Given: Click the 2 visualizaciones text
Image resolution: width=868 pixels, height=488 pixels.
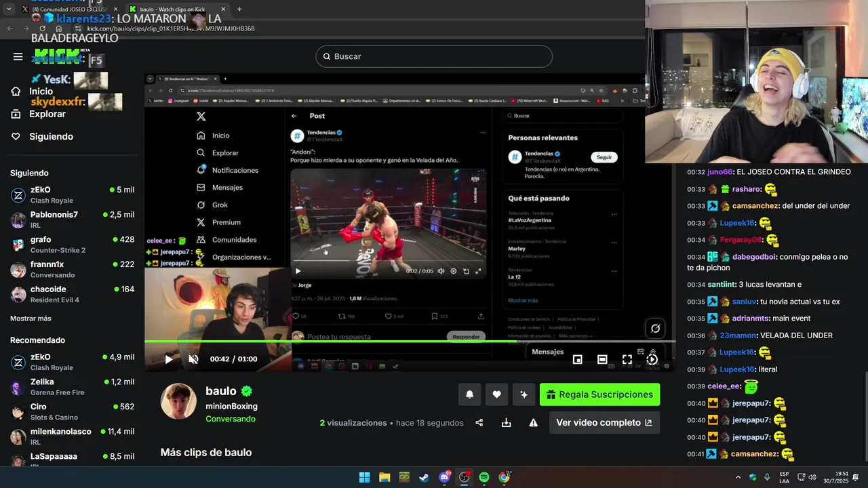Looking at the screenshot, I should 353,423.
